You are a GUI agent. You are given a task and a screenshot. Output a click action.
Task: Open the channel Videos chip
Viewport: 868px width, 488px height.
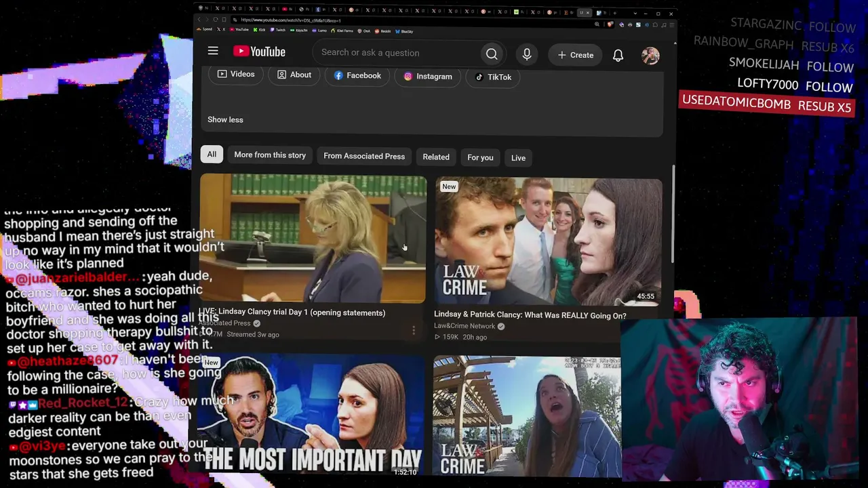coord(236,75)
